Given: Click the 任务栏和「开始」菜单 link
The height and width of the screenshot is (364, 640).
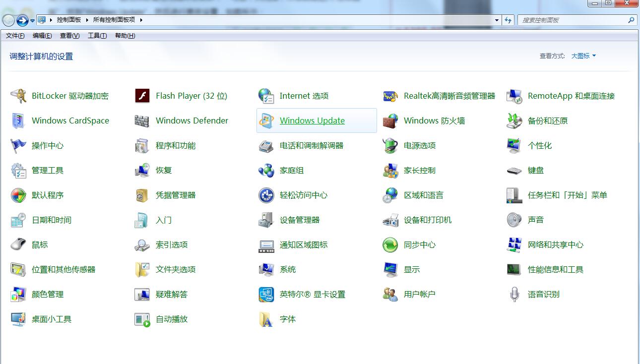Looking at the screenshot, I should pos(568,195).
